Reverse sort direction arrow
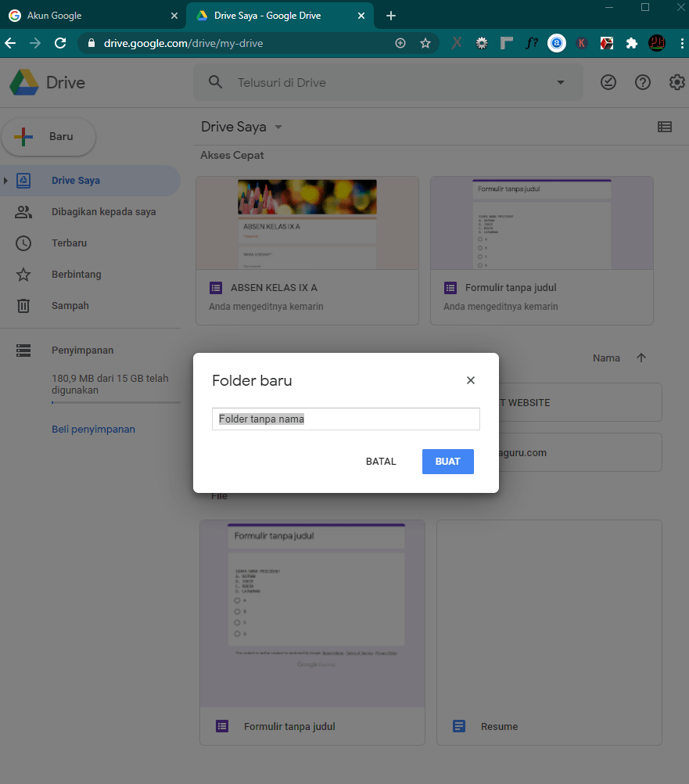Viewport: 689px width, 784px height. [641, 358]
